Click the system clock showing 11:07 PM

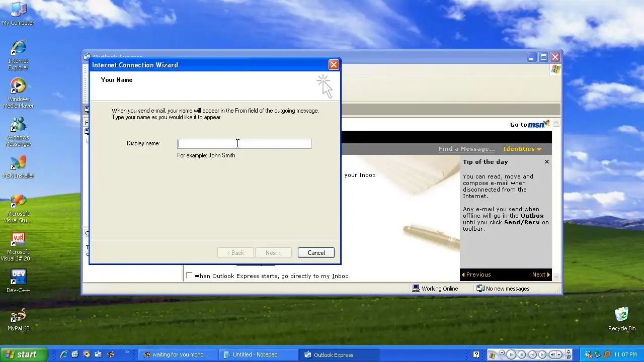(x=625, y=354)
